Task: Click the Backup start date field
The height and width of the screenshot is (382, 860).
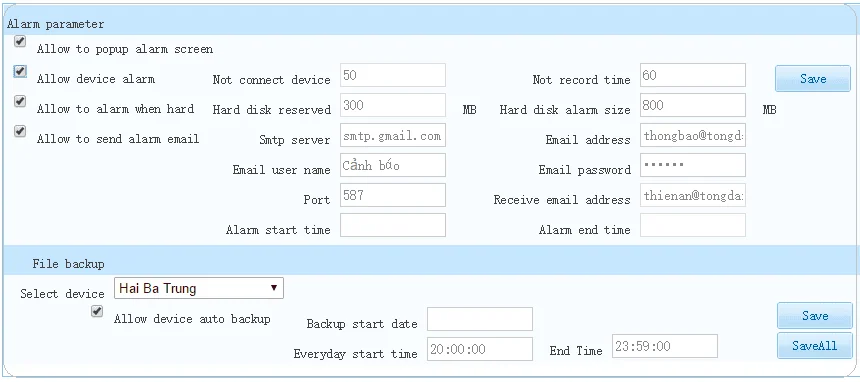Action: pyautogui.click(x=480, y=319)
